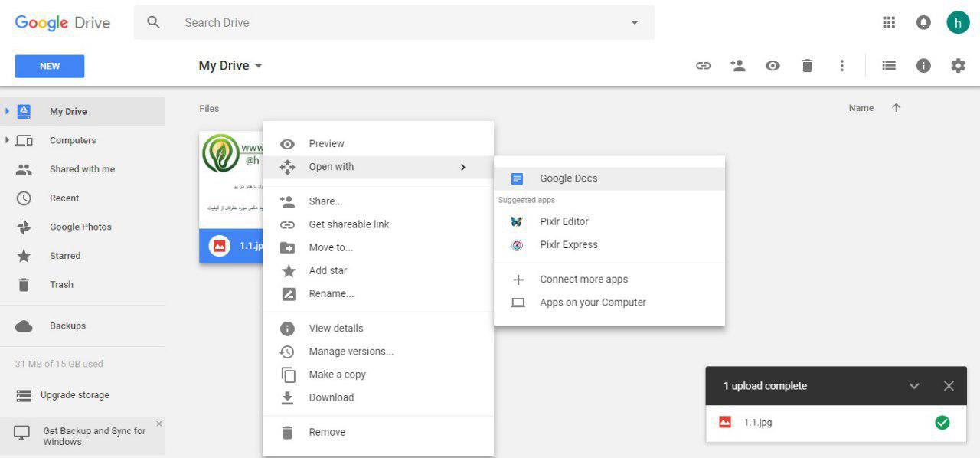Choose Open with in the context menu
Image resolution: width=980 pixels, height=458 pixels.
click(378, 167)
